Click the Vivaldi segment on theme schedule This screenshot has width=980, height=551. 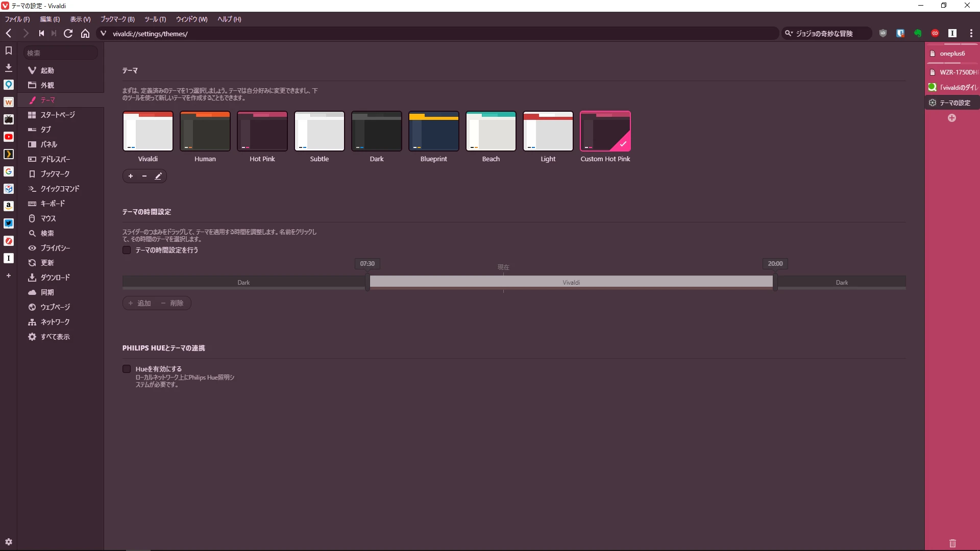click(571, 282)
